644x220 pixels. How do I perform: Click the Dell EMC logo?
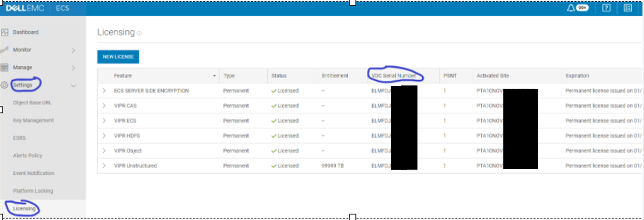(x=25, y=8)
